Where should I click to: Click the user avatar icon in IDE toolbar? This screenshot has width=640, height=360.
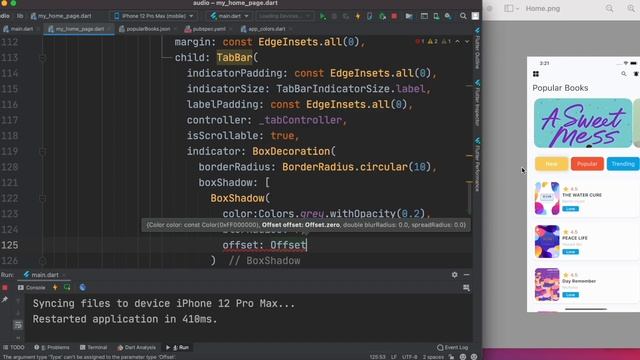(476, 16)
